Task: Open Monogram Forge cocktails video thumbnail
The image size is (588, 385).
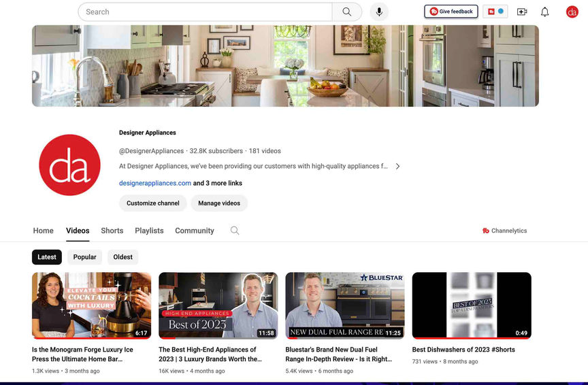Action: (x=91, y=305)
